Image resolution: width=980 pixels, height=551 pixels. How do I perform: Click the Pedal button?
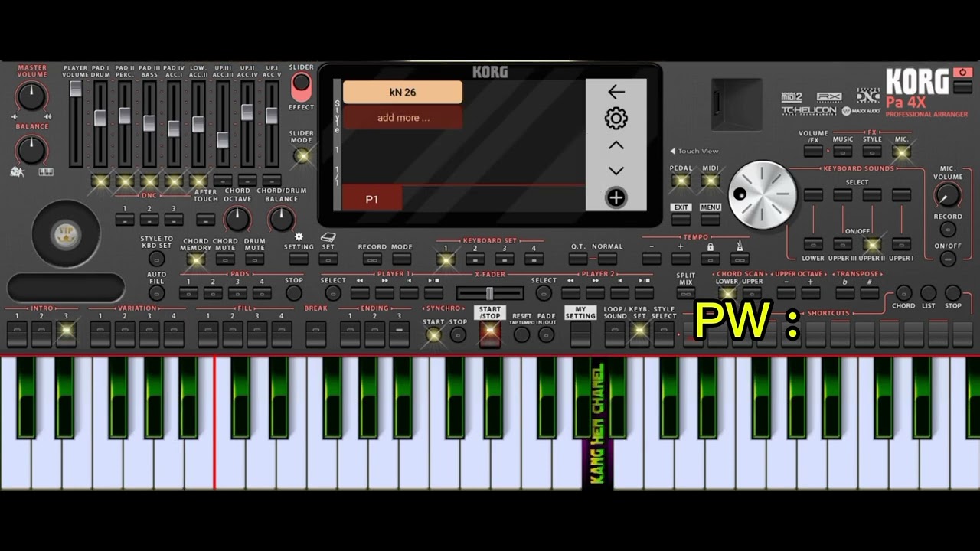681,181
